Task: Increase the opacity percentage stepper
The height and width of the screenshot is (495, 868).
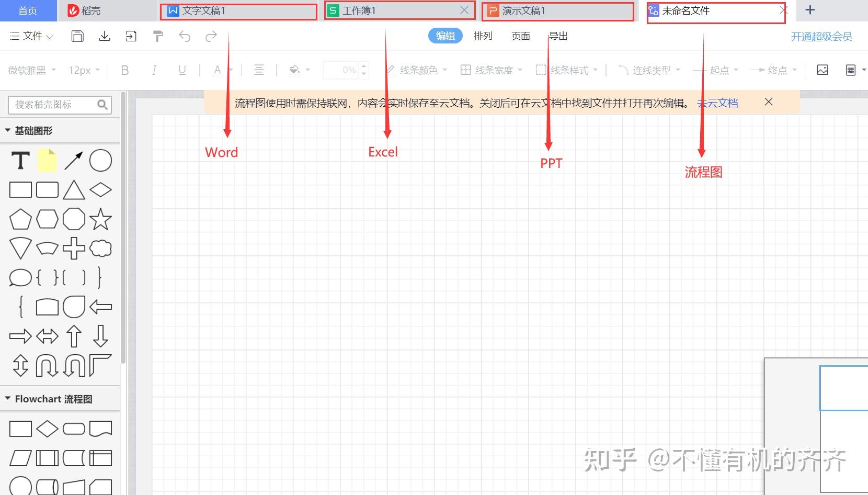Action: 364,66
